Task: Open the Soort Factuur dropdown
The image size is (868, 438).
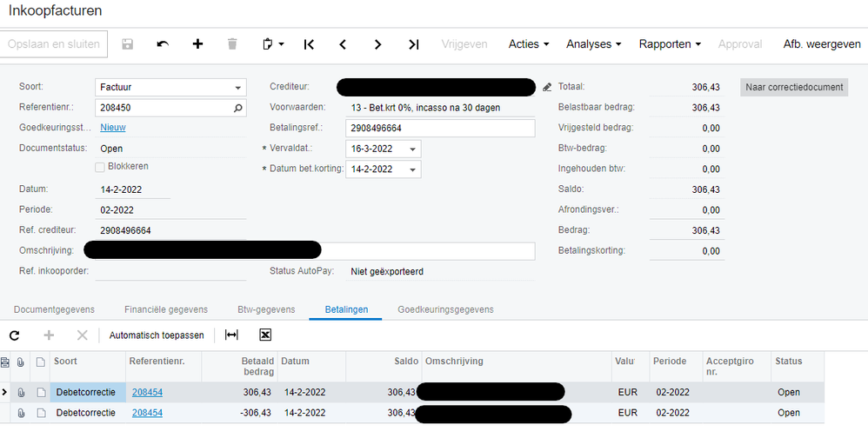Action: click(238, 88)
